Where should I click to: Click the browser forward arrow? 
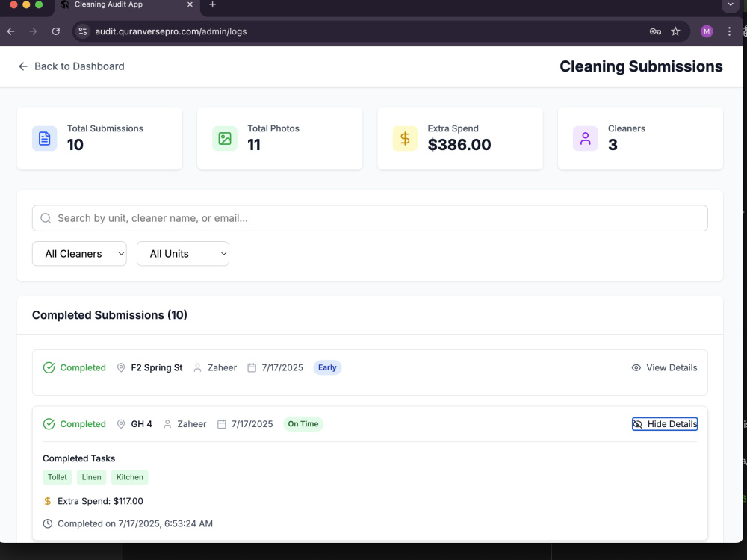pyautogui.click(x=33, y=31)
